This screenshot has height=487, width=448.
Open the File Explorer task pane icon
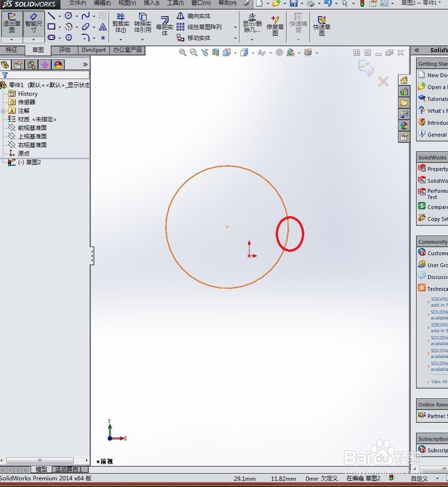coord(404,103)
